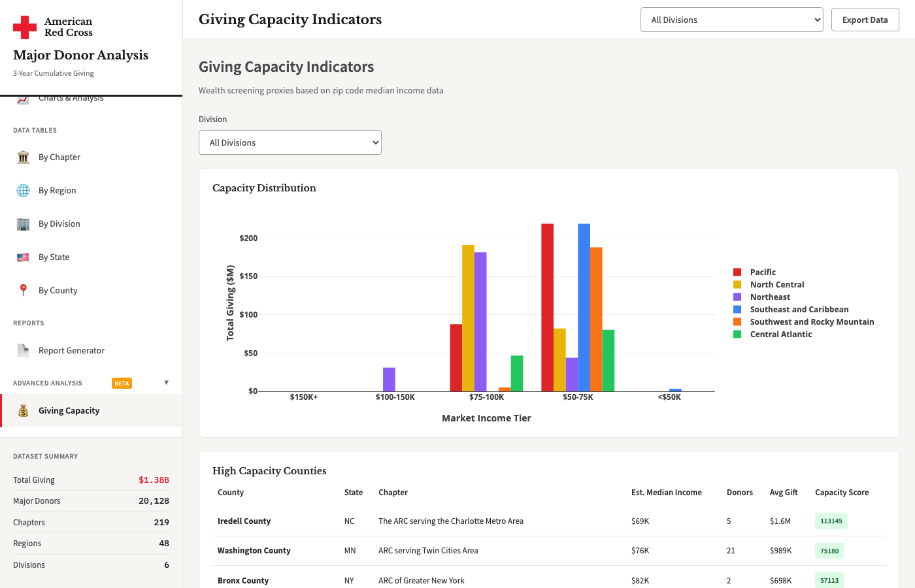Click the Chapters count 219
The width and height of the screenshot is (915, 588).
161,523
